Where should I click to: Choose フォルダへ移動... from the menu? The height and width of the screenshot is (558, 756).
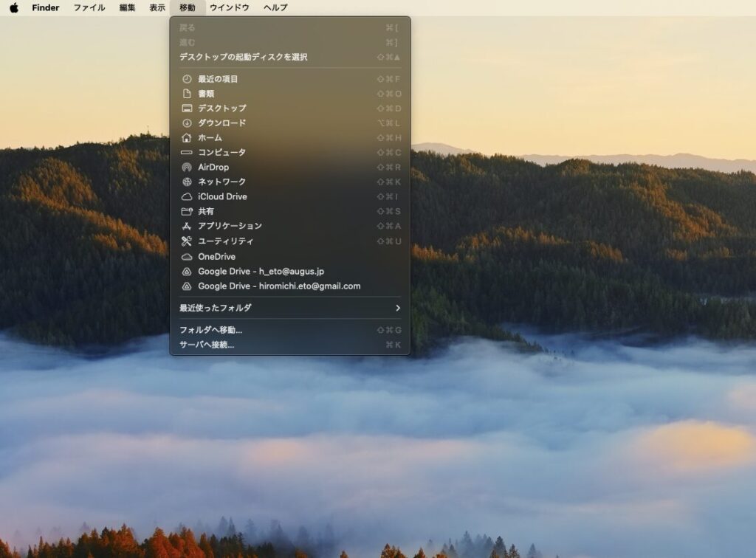point(211,330)
